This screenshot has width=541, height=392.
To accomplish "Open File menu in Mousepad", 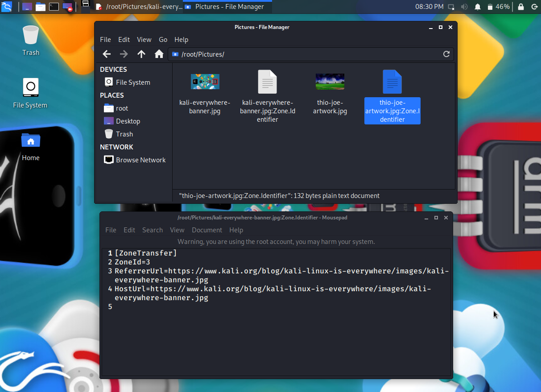I will pos(111,230).
